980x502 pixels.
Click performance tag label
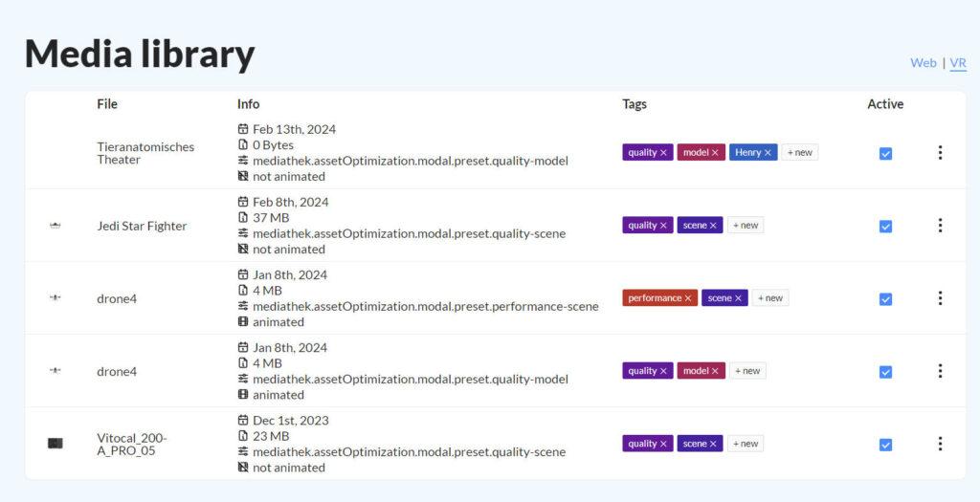pos(655,297)
